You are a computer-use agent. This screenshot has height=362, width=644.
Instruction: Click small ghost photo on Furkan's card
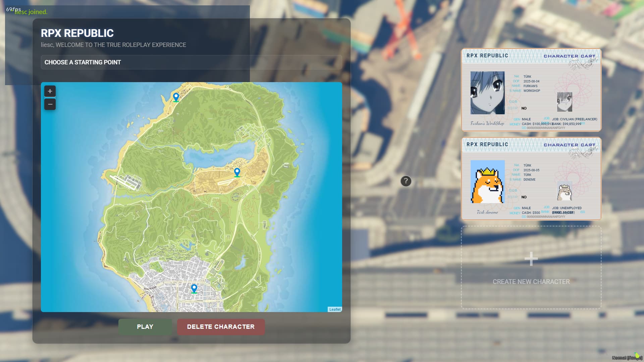(565, 102)
